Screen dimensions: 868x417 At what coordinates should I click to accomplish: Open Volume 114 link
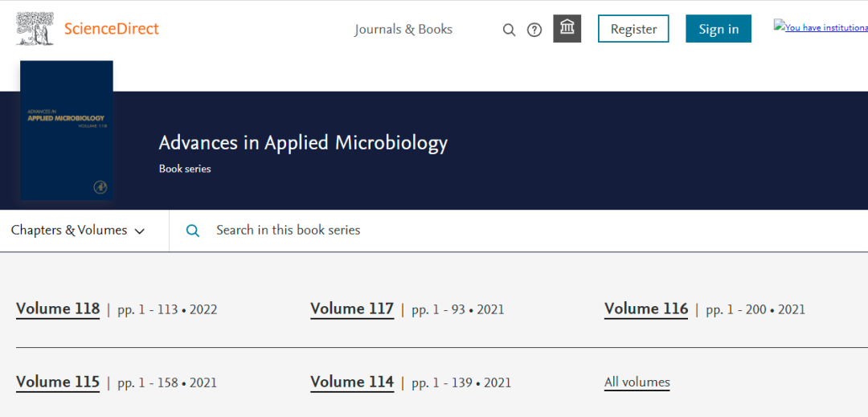(352, 382)
